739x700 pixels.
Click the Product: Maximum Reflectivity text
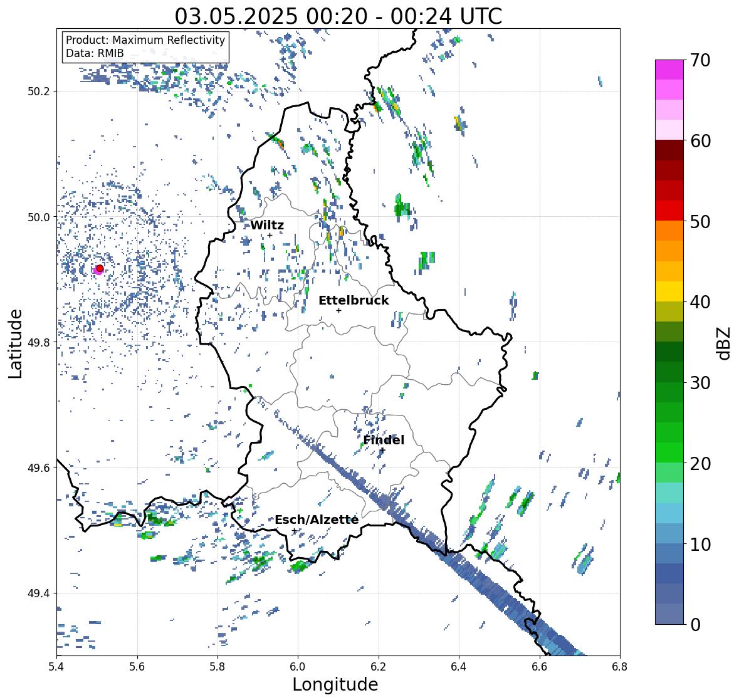point(145,40)
